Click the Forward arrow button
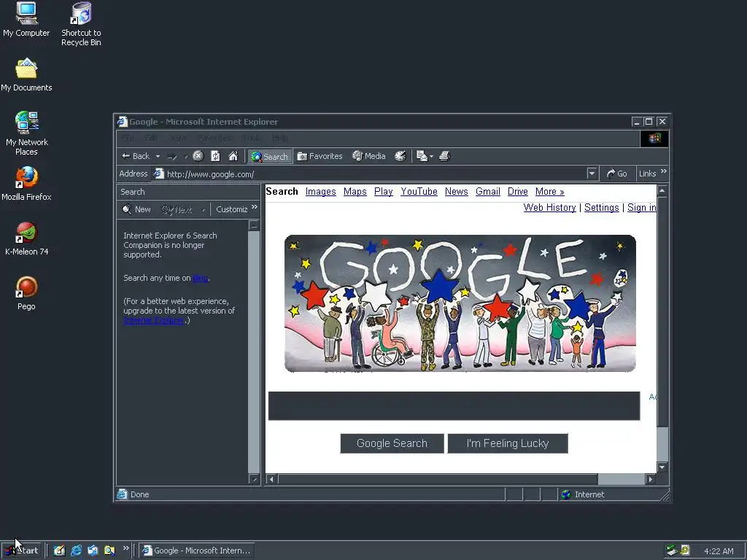Screen dimensions: 747x560 (172, 156)
